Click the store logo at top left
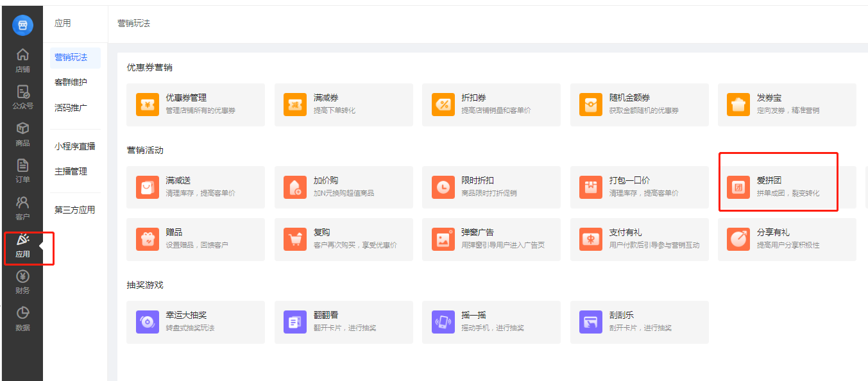868x381 pixels. coord(22,25)
